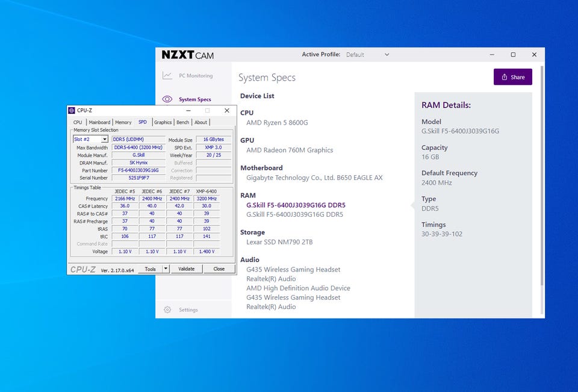This screenshot has height=392, width=578.
Task: Click the Part Number field F5-6400J3039G16G
Action: click(138, 170)
